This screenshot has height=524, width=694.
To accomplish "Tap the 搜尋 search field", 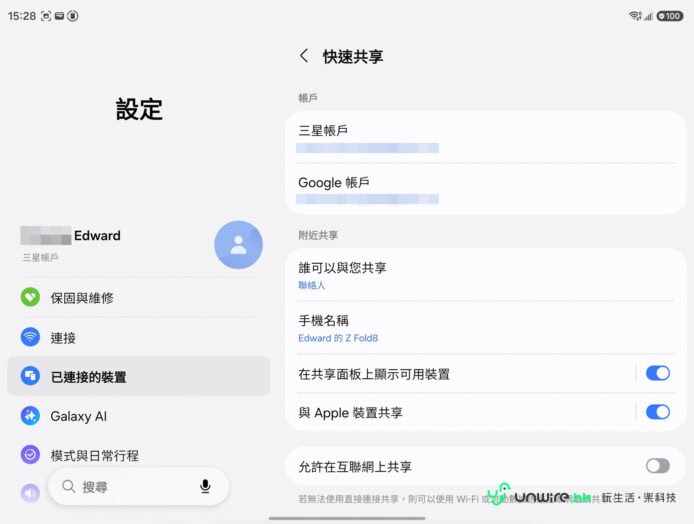I will click(x=139, y=486).
